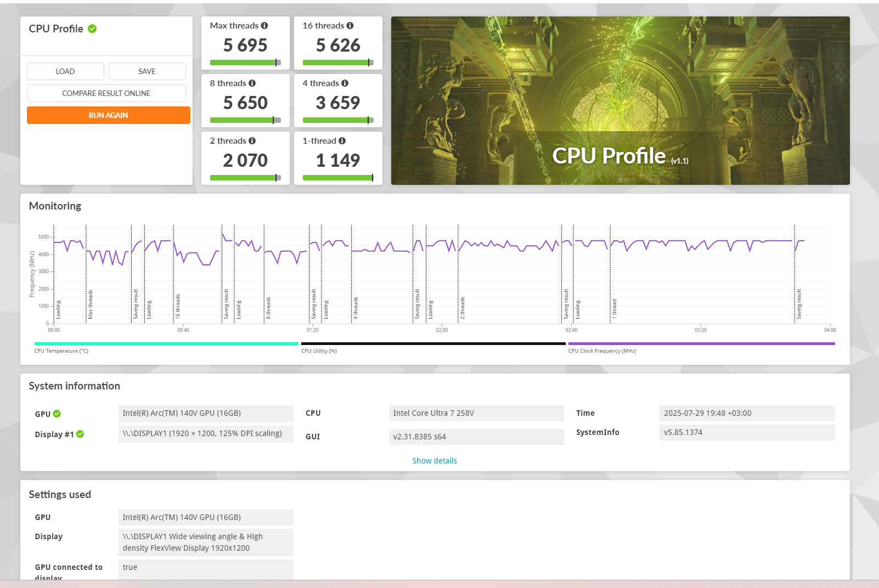Click the 4 threads score progress bar
Screen dimensions: 879x588
click(x=338, y=120)
